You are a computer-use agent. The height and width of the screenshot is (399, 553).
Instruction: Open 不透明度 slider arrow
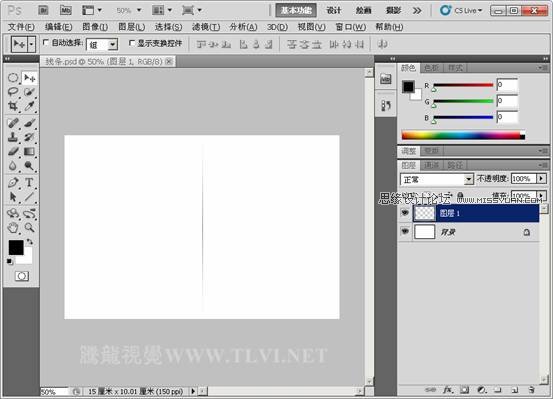pyautogui.click(x=541, y=179)
